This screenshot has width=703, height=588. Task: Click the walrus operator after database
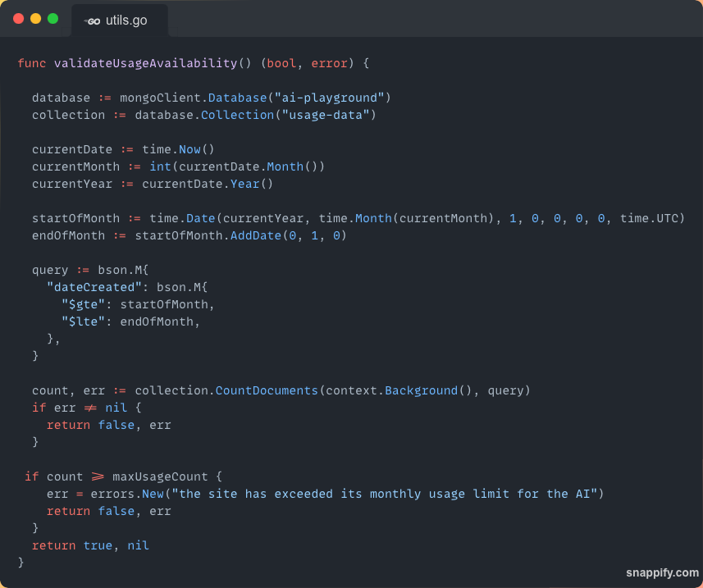click(x=104, y=98)
